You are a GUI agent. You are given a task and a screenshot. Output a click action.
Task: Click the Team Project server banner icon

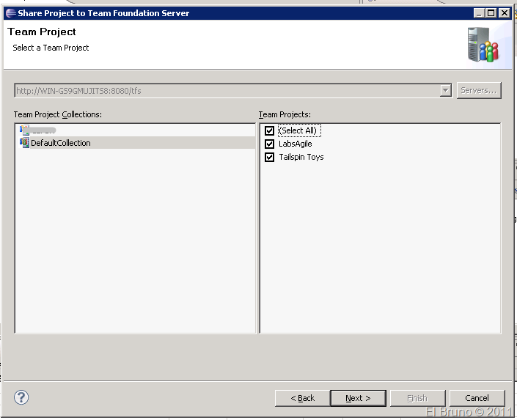coord(483,45)
